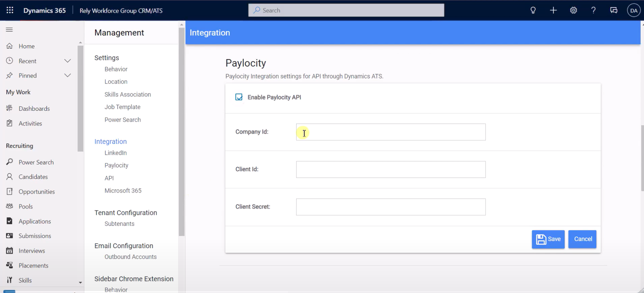Image resolution: width=644 pixels, height=293 pixels.
Task: Open Microsoft 365 integration
Action: (123, 191)
